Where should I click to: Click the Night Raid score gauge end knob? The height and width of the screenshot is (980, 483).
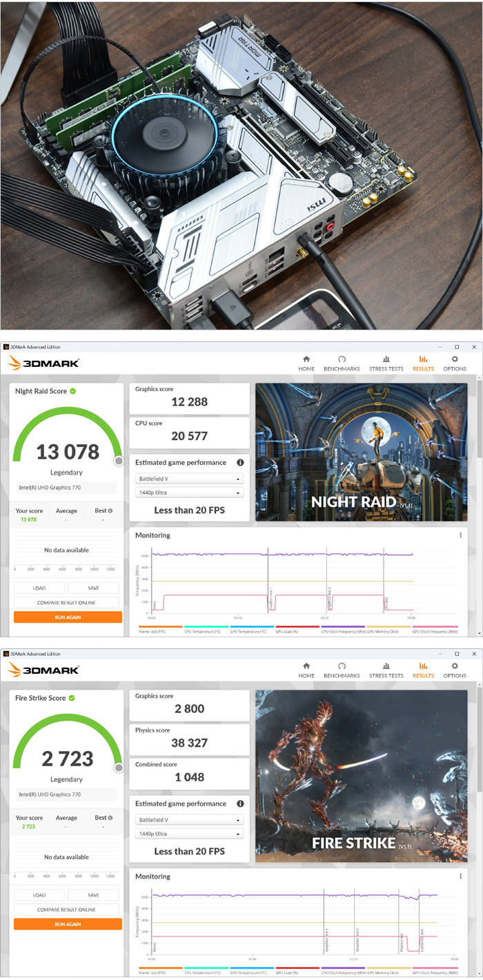118,461
